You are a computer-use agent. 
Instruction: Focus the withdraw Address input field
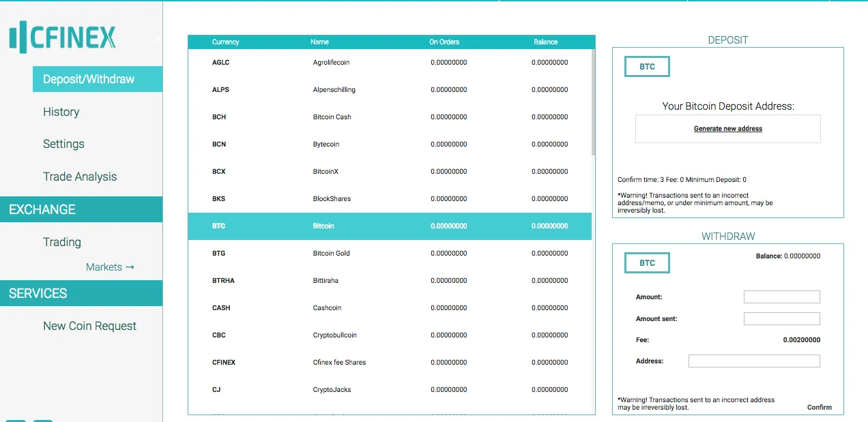(754, 361)
